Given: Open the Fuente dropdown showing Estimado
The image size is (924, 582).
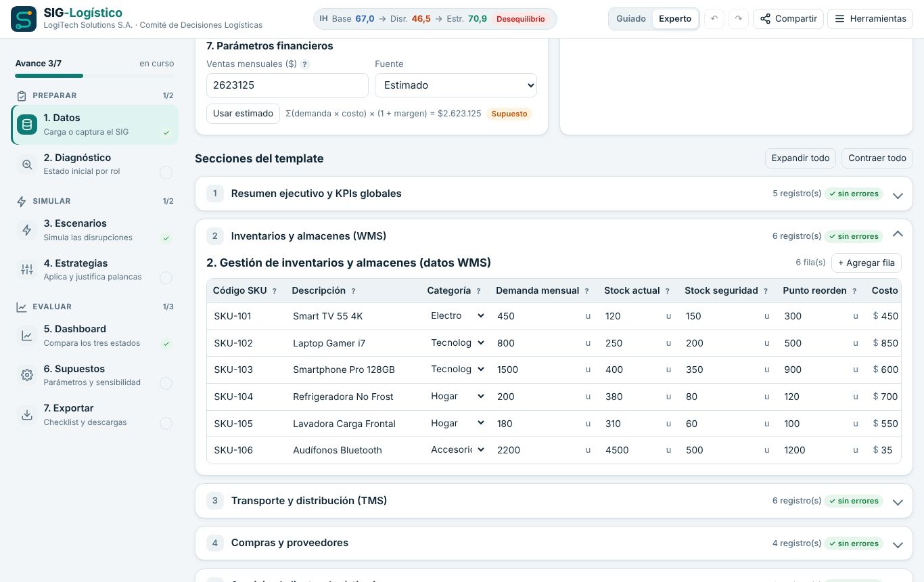Looking at the screenshot, I should tap(456, 85).
